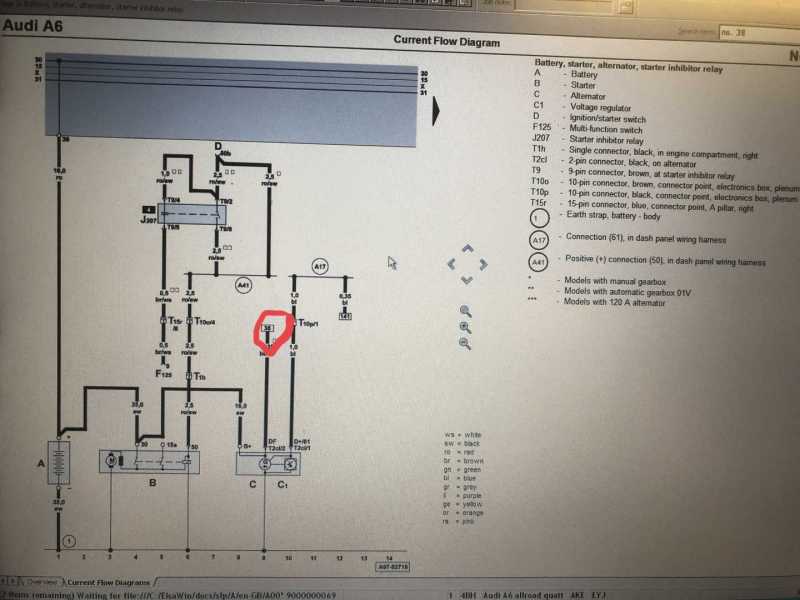Pan the diagram down with the down chevron
Screen dimensions: 800x600
click(466, 278)
